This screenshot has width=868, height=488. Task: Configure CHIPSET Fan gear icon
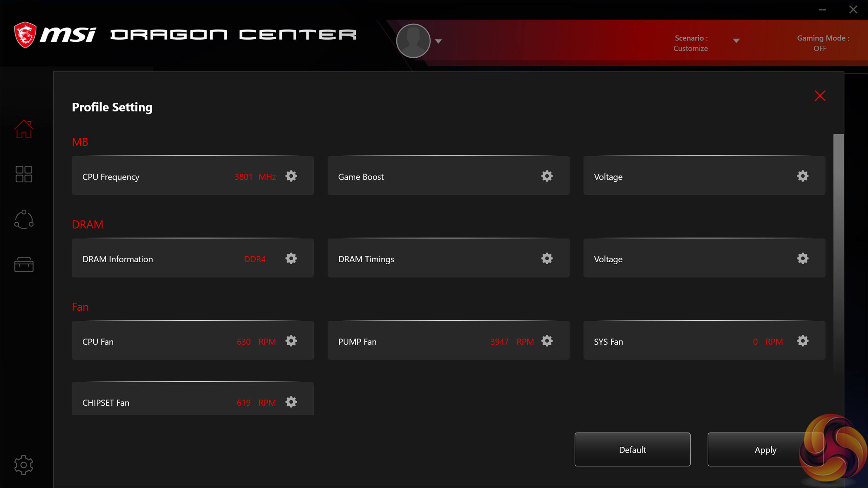(x=291, y=402)
